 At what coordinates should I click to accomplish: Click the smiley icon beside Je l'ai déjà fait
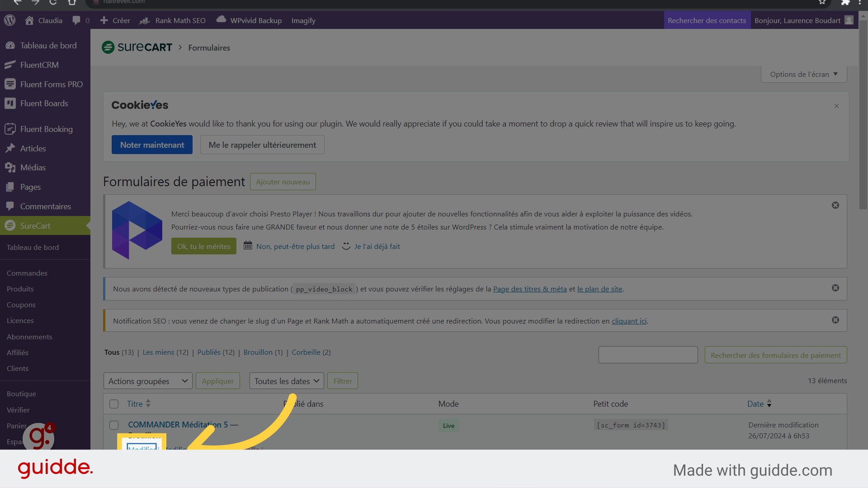pos(346,246)
